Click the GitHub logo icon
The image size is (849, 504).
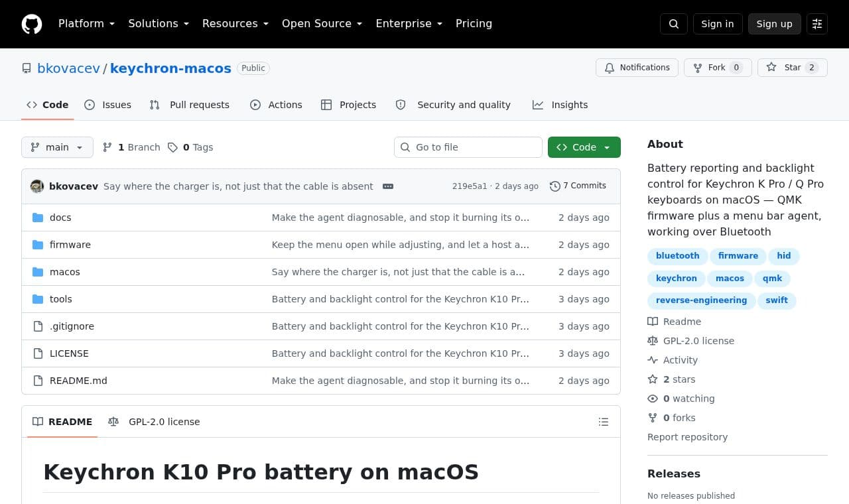(x=32, y=24)
